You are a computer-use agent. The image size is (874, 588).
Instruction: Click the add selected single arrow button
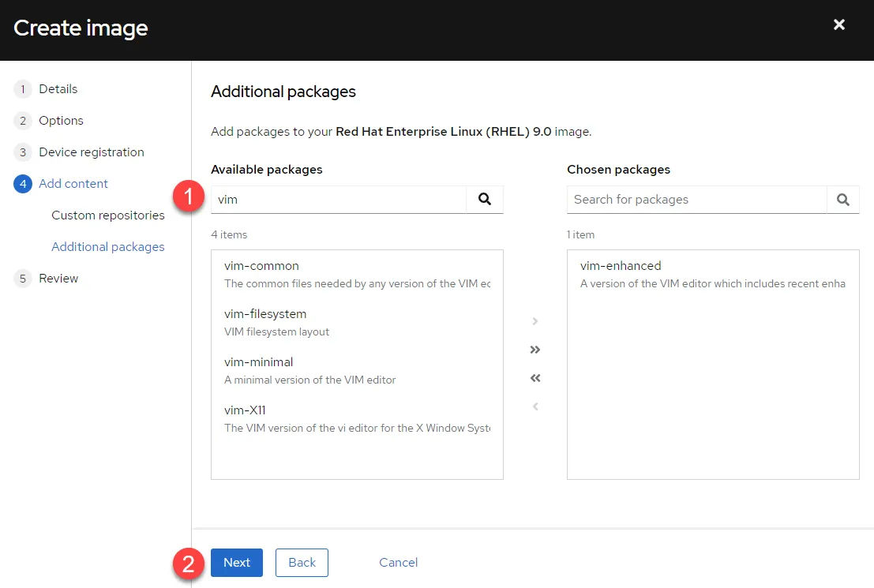click(x=535, y=321)
